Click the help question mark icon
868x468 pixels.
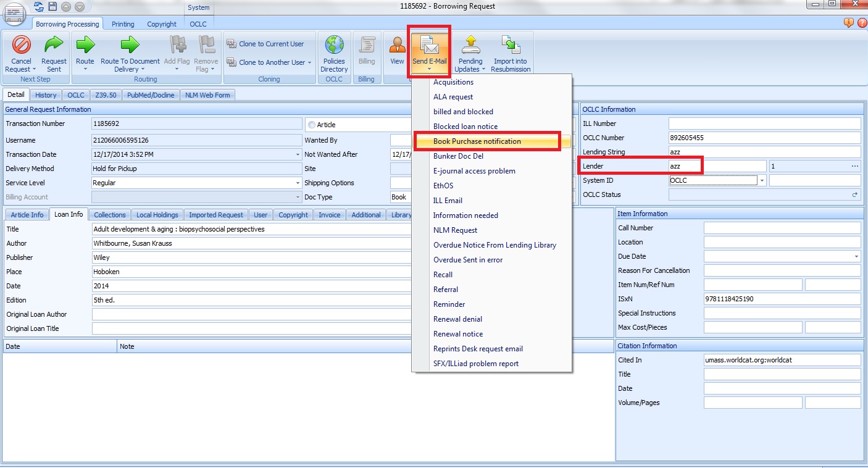[x=862, y=23]
